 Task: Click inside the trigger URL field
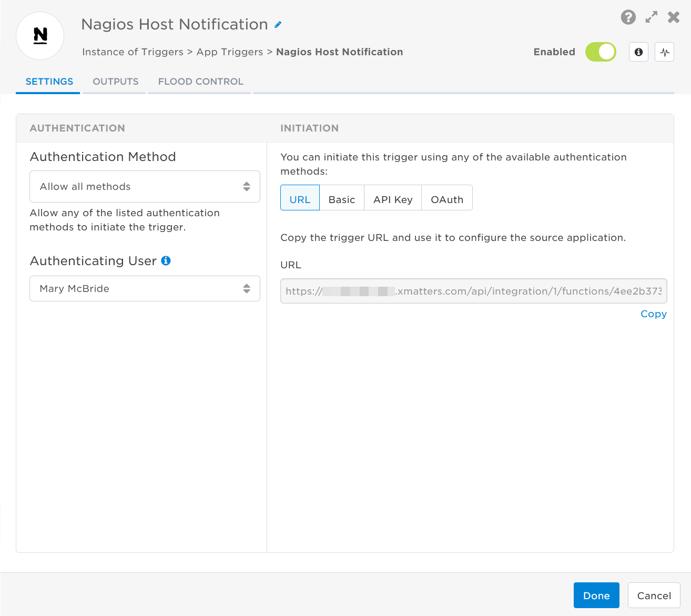click(x=473, y=291)
